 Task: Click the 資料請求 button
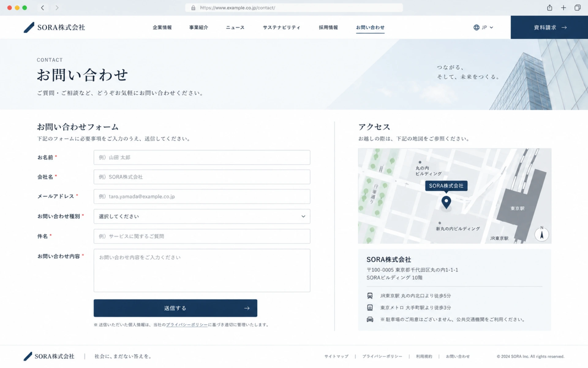(549, 27)
